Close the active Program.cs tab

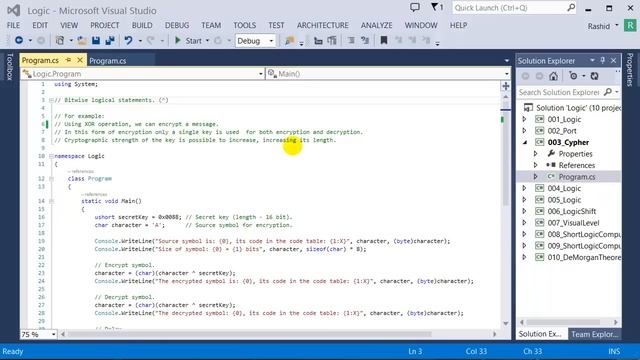pos(80,60)
